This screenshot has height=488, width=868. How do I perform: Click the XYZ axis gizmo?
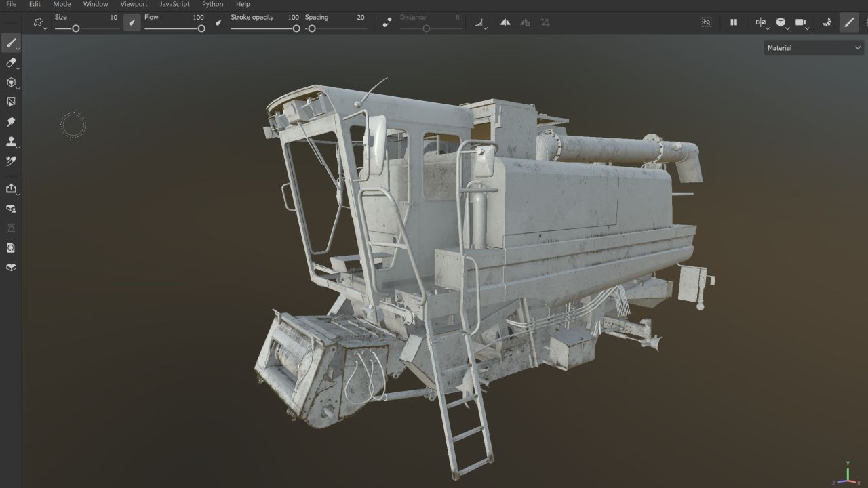846,473
